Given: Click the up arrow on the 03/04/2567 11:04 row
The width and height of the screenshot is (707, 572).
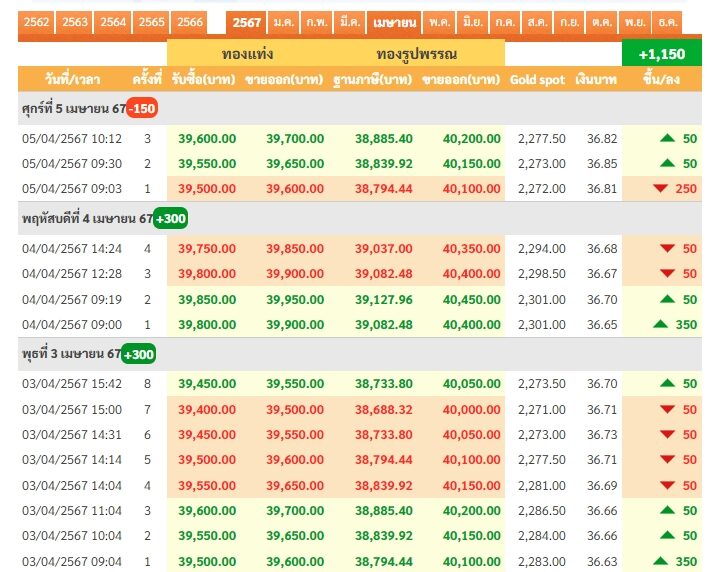Looking at the screenshot, I should 667,509.
